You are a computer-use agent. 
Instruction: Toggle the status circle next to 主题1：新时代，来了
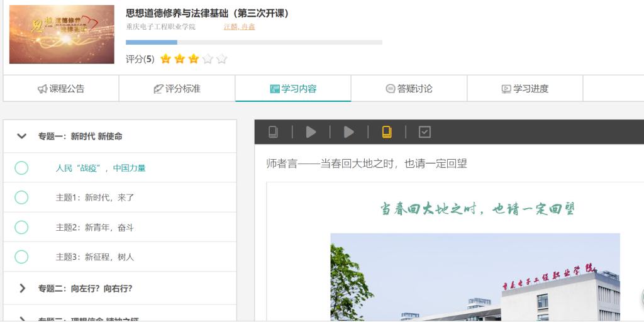click(21, 197)
